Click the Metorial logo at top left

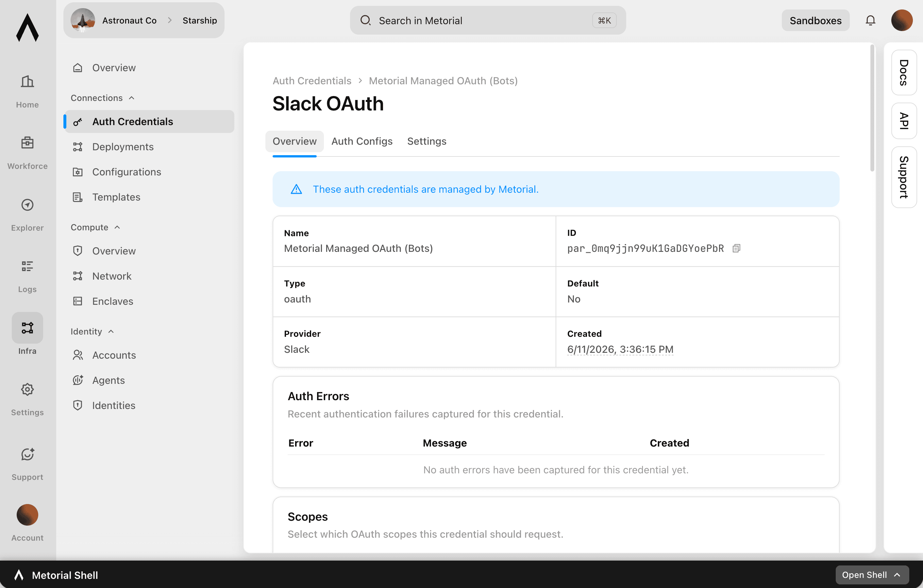pyautogui.click(x=27, y=27)
